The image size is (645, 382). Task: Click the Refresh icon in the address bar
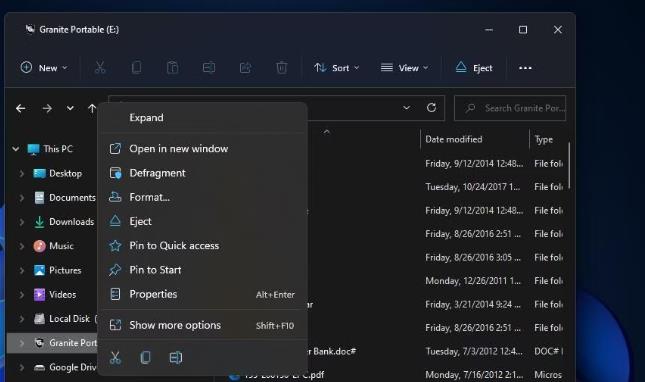coord(431,108)
